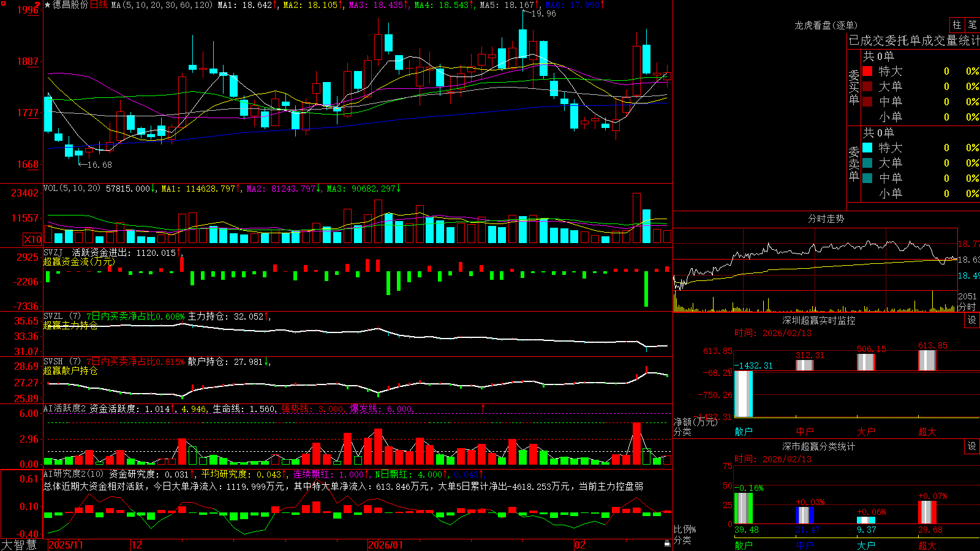Image resolution: width=980 pixels, height=551 pixels.
Task: Click the 39.48 散户 ratio value
Action: coord(747,530)
